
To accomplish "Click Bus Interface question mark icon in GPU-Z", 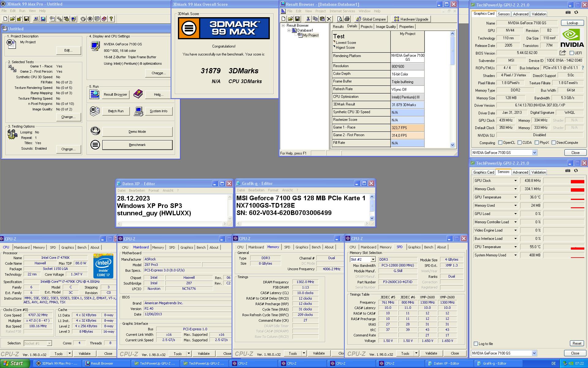I will point(583,68).
